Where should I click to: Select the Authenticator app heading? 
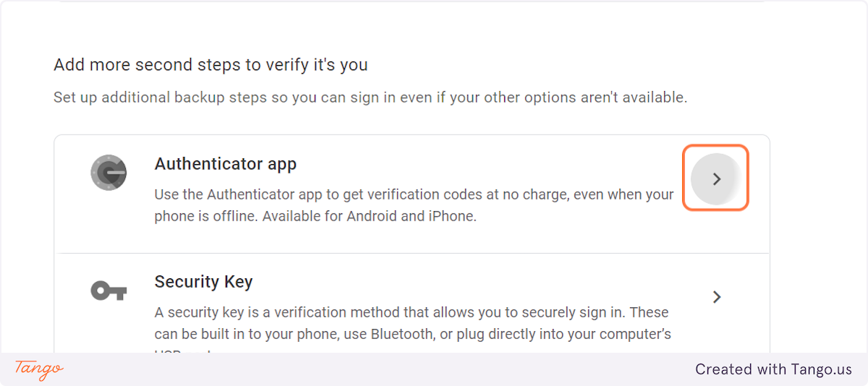click(226, 164)
